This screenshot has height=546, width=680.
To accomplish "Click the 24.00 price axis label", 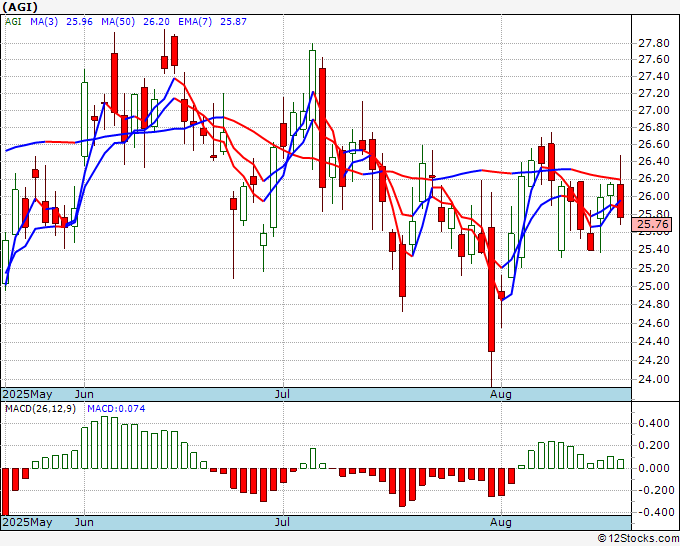I will pyautogui.click(x=654, y=379).
